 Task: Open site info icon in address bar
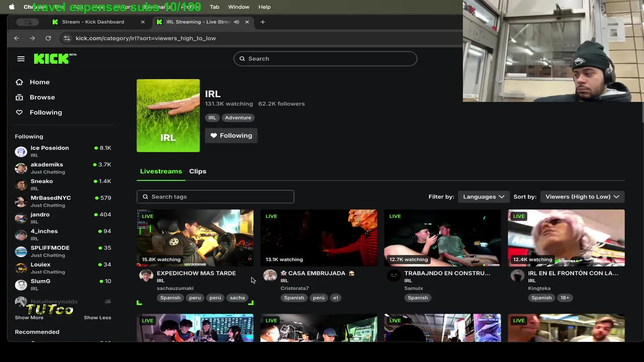tap(66, 38)
